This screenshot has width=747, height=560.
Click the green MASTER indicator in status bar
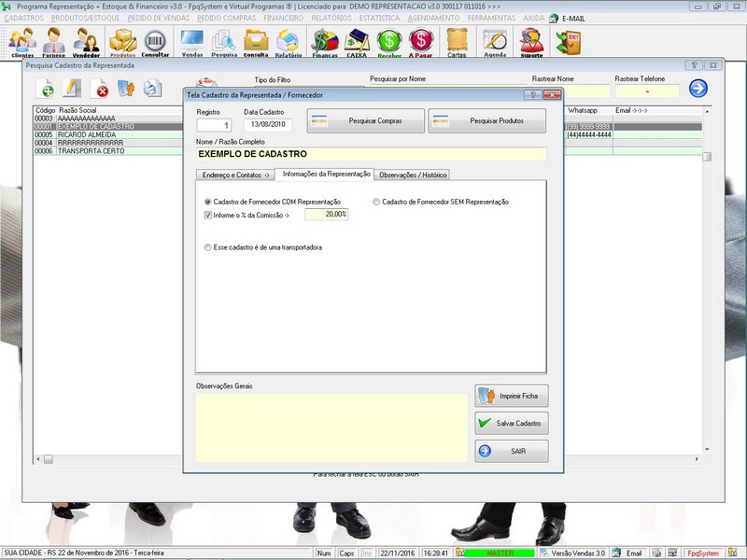click(500, 553)
